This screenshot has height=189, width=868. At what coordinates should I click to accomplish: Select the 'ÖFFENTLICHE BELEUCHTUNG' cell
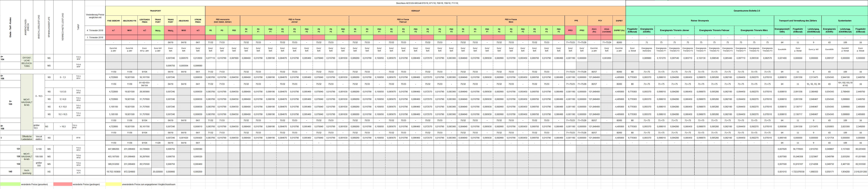27,62
